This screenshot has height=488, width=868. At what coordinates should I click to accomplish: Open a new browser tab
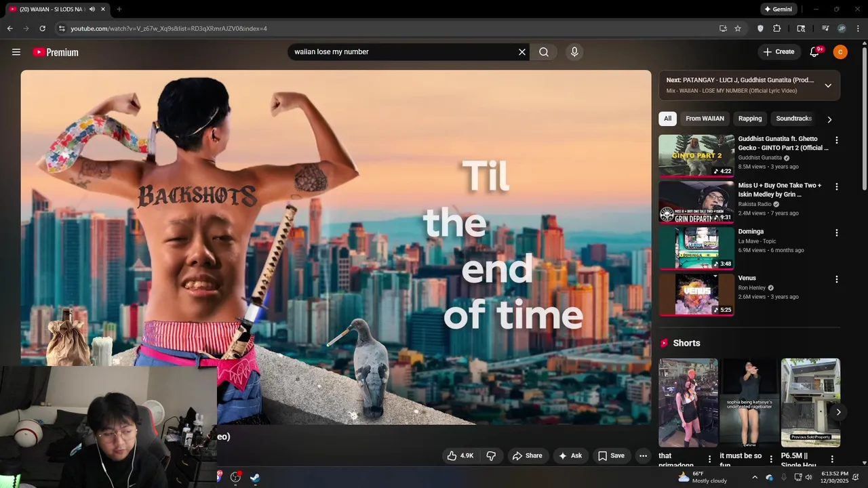point(119,9)
